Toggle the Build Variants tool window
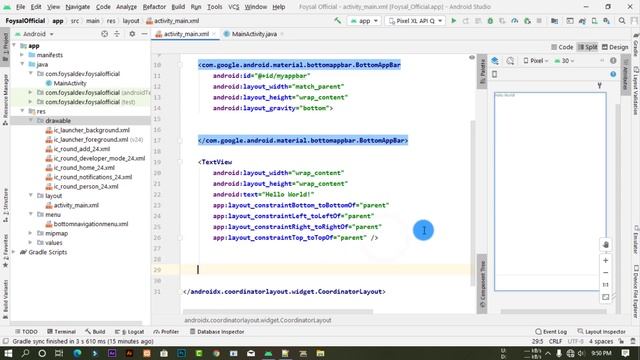640x360 pixels. [5, 300]
